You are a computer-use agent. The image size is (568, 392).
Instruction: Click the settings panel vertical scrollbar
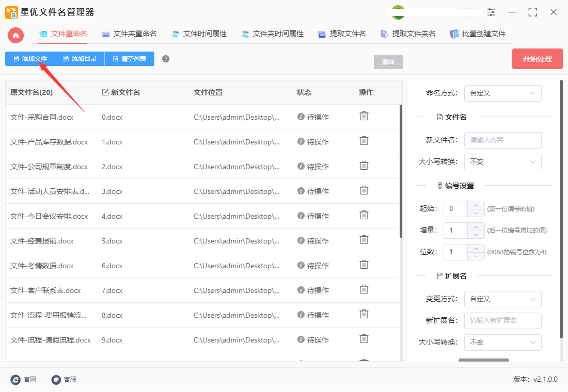tap(561, 209)
